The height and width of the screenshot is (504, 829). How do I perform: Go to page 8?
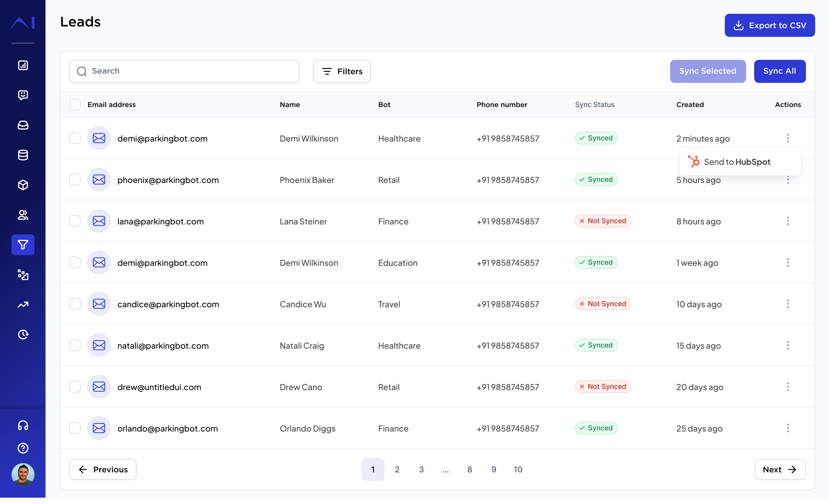coord(470,469)
